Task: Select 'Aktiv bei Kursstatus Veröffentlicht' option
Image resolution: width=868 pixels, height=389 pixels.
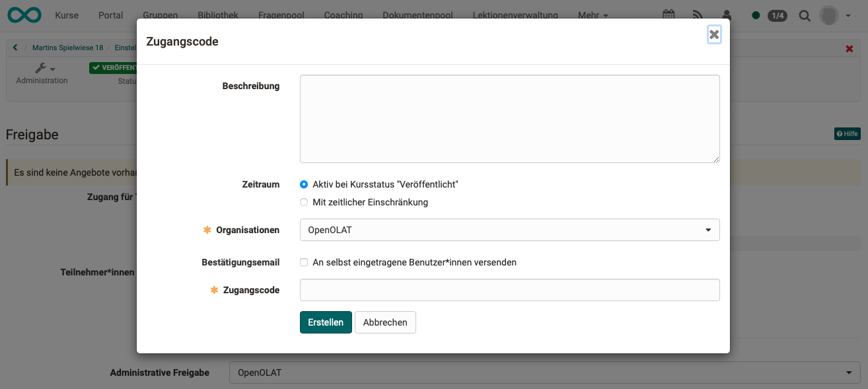Action: (303, 184)
